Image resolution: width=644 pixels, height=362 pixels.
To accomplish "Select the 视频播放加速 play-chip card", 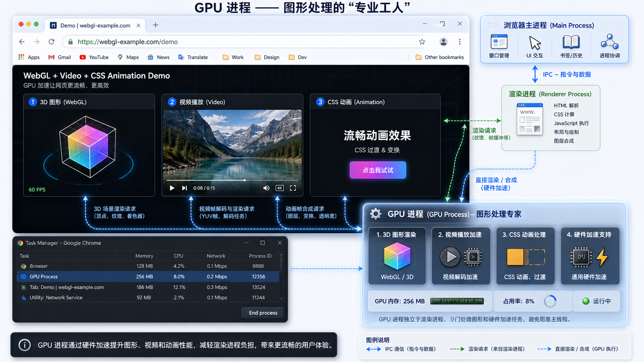I will tap(461, 256).
